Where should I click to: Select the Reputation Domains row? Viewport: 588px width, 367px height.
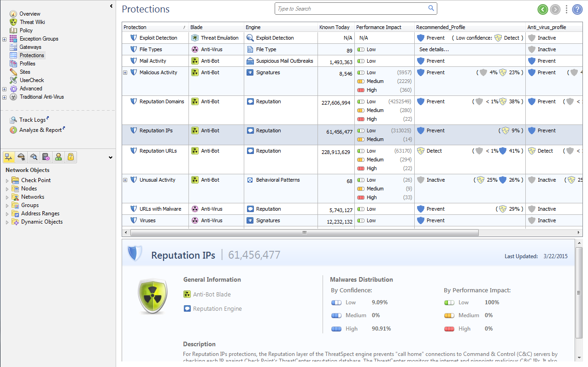[x=353, y=110]
